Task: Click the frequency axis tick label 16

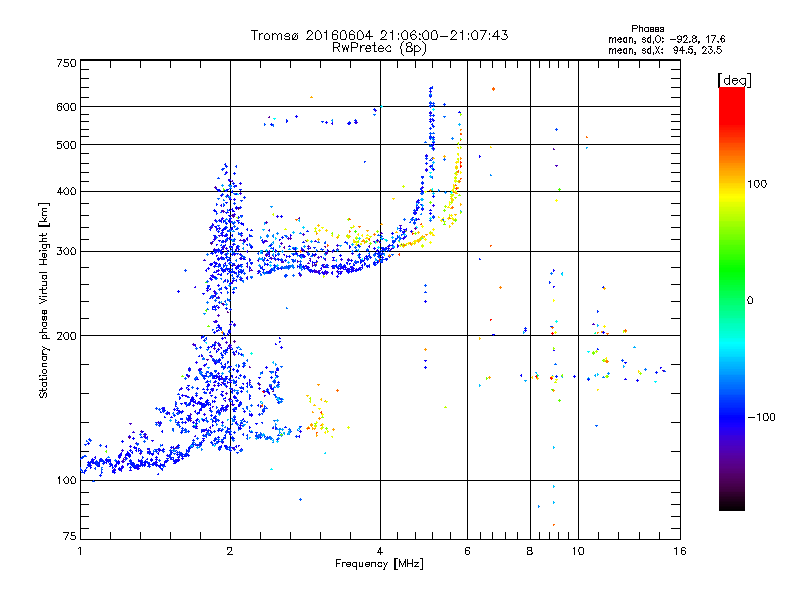Action: [x=680, y=551]
